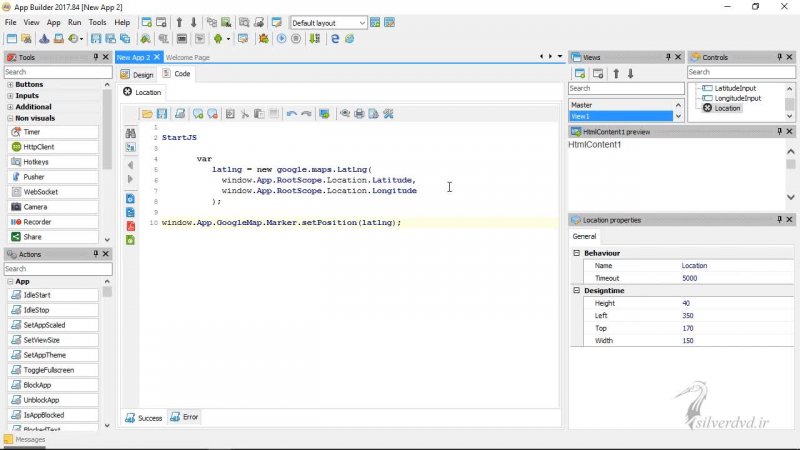
Task: Move the view up with the Views panel arrow
Action: click(x=616, y=73)
